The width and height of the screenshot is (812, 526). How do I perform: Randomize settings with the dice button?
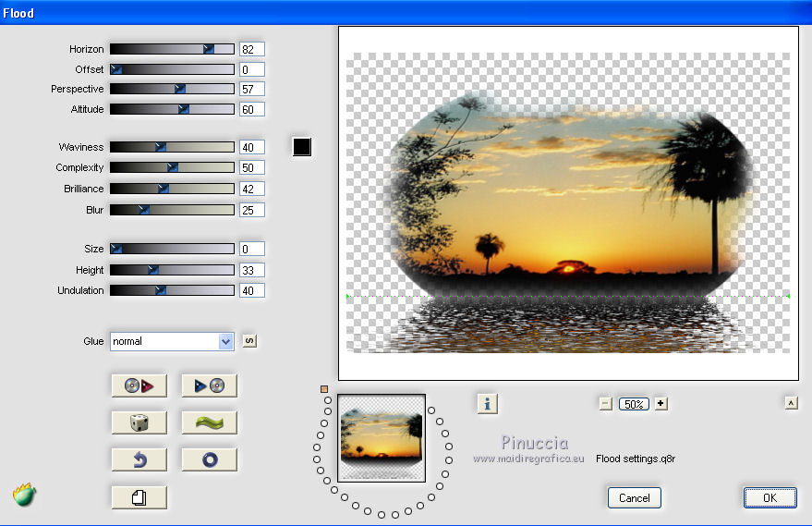coord(139,422)
